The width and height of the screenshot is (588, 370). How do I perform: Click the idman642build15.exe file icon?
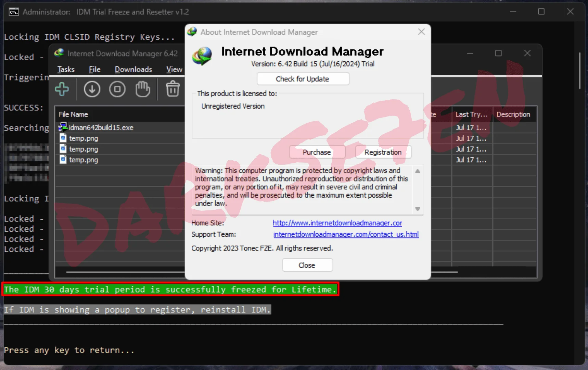pos(63,127)
